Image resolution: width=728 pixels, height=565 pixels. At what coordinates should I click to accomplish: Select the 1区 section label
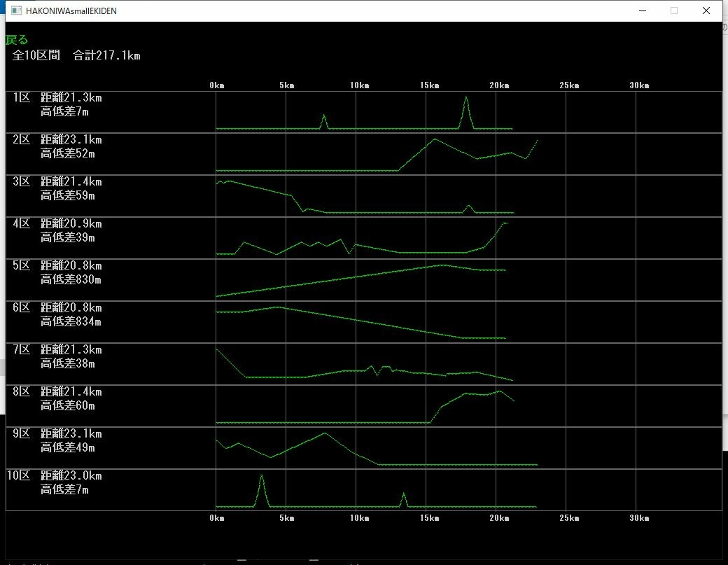coord(21,98)
